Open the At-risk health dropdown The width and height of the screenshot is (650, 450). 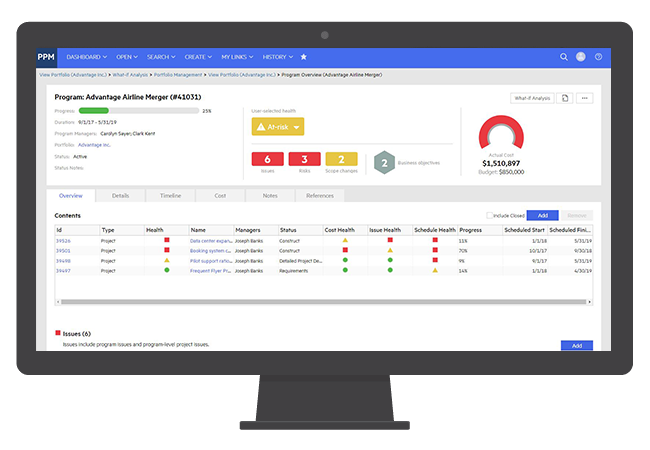tap(278, 127)
